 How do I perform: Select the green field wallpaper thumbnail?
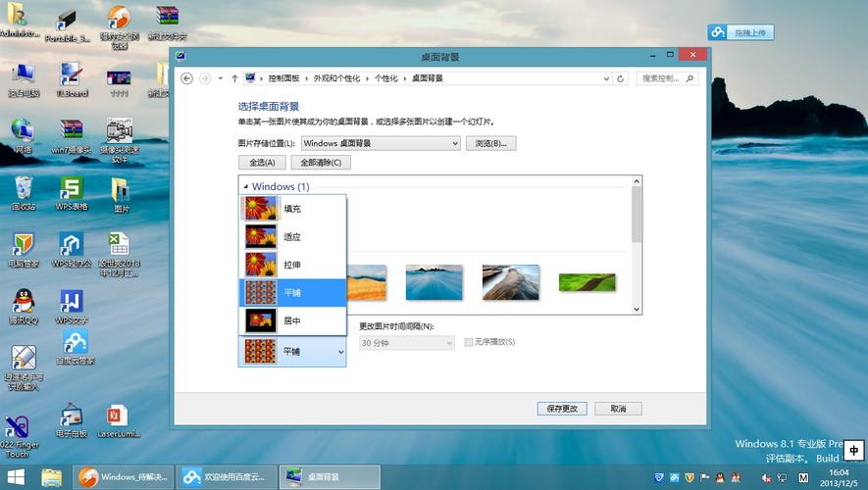(x=587, y=282)
